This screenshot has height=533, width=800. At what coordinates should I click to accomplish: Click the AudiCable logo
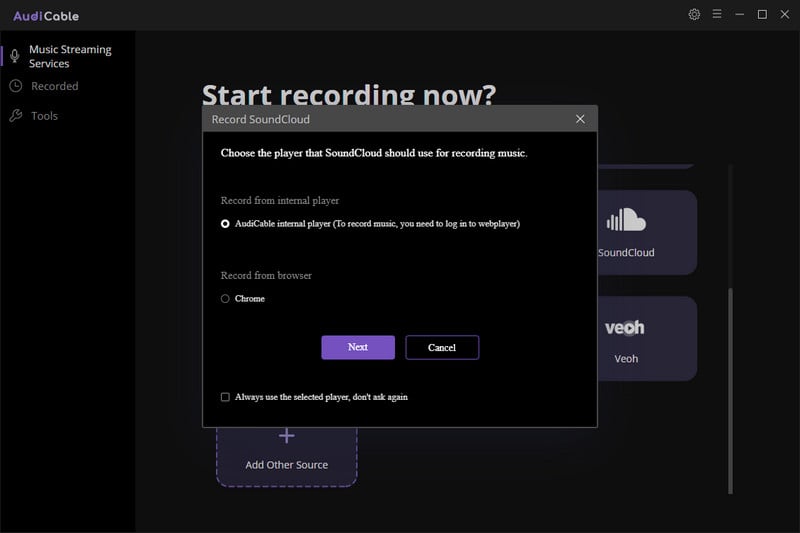coord(46,16)
